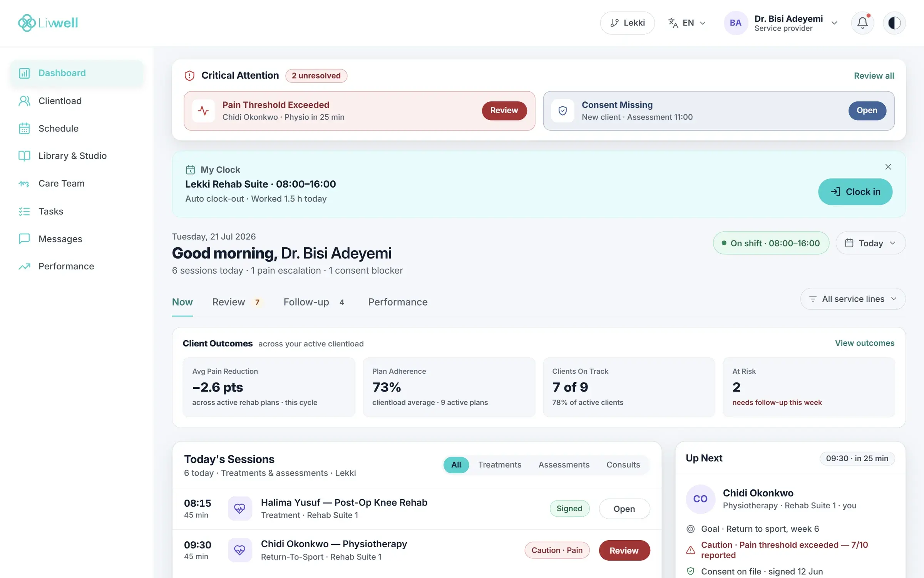Open Performance in the sidebar

coord(77,266)
